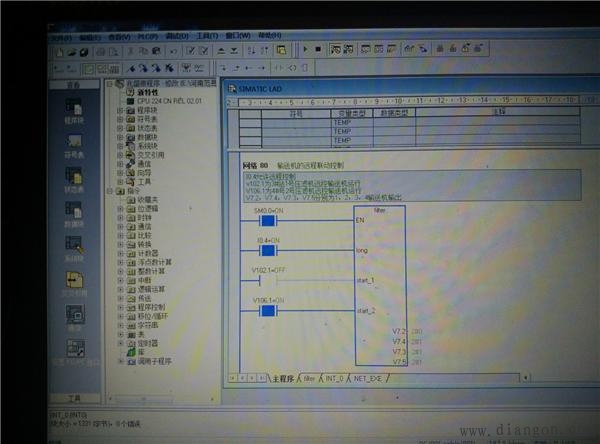The height and width of the screenshot is (444, 600).
Task: Click the 查看 header of navigation bar
Action: coord(74,84)
